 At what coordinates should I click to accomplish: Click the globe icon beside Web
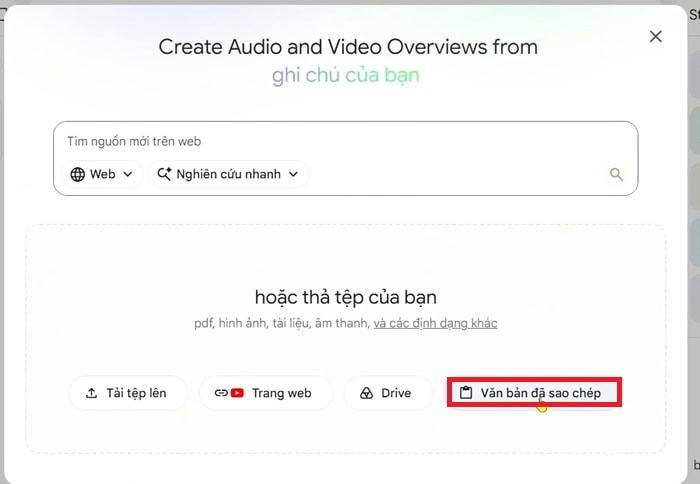(x=78, y=174)
